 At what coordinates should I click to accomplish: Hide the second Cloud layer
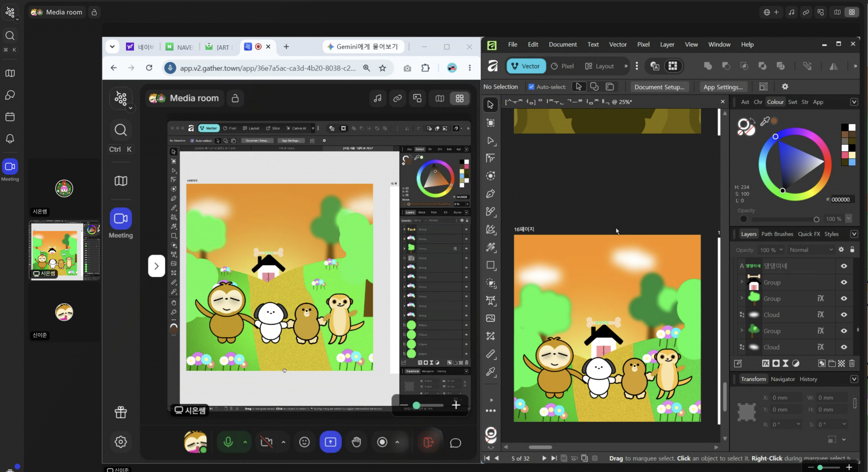pyautogui.click(x=844, y=347)
